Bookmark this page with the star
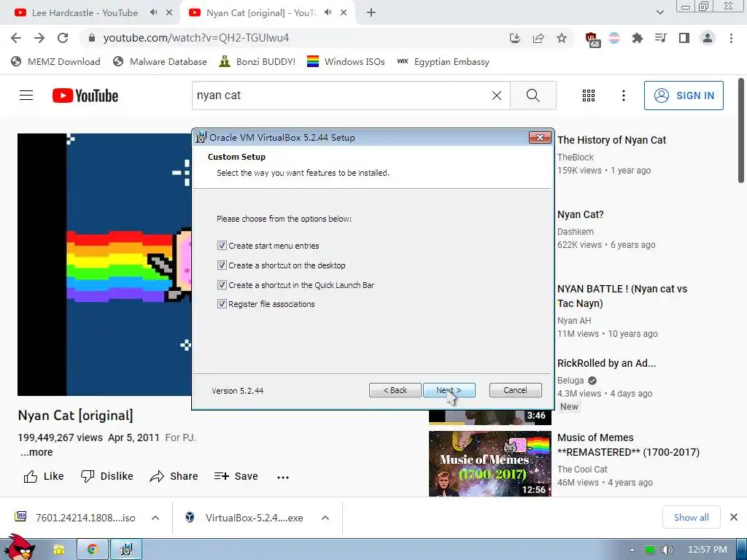747x560 pixels. (x=562, y=38)
